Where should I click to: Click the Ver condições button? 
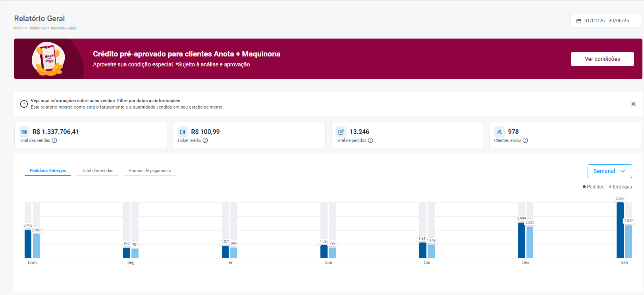[x=602, y=59]
